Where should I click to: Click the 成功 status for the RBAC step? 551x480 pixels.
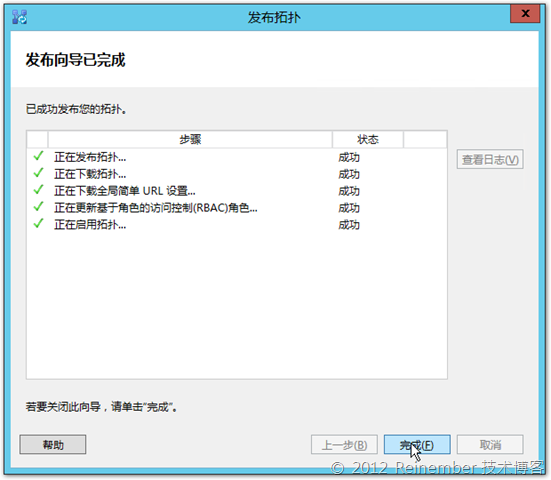(x=349, y=208)
